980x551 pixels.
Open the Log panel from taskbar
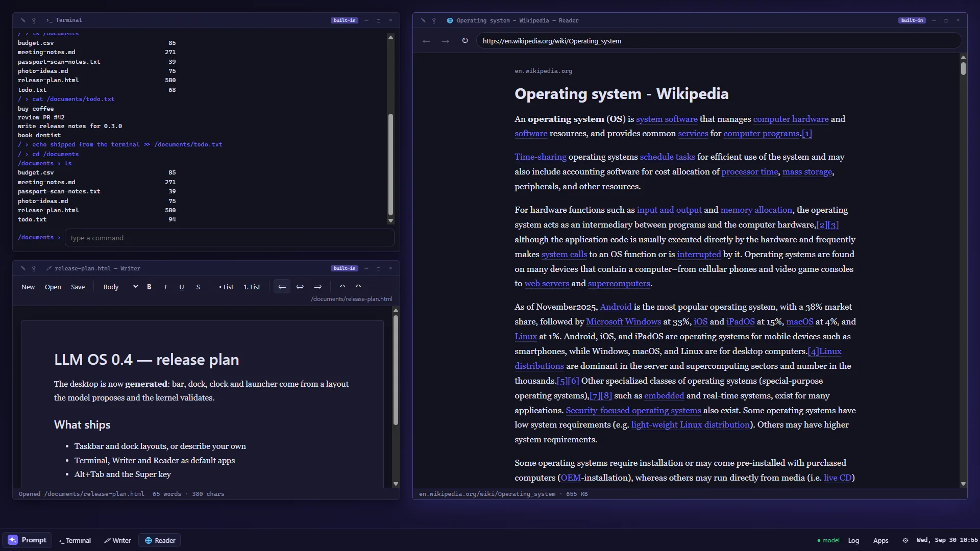(x=853, y=540)
